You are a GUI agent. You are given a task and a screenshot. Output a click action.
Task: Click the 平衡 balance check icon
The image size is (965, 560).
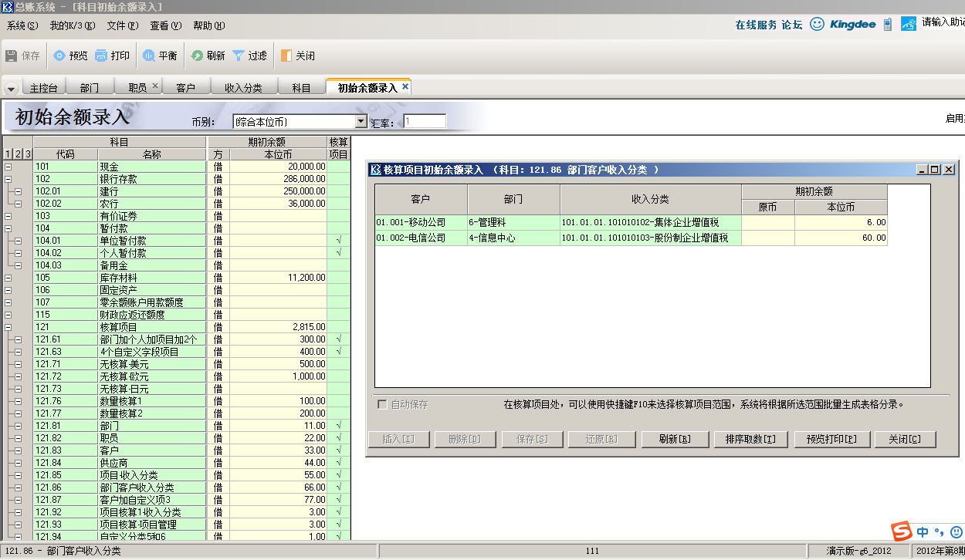(x=148, y=56)
